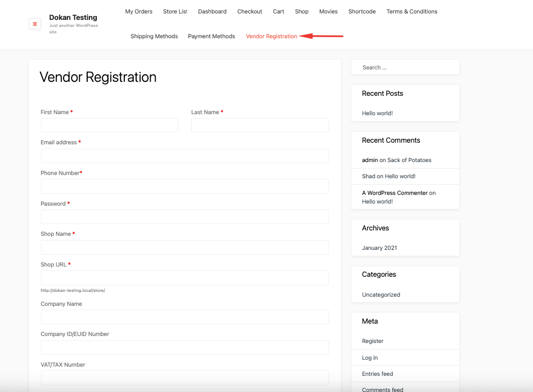Navigate to My Orders
The height and width of the screenshot is (392, 533).
(x=138, y=11)
